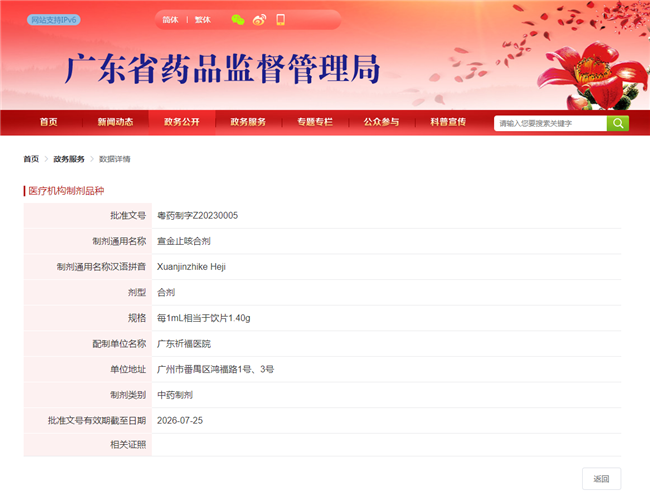The width and height of the screenshot is (650, 503).
Task: Select the unit name 广东祈福医院
Action: pos(184,344)
